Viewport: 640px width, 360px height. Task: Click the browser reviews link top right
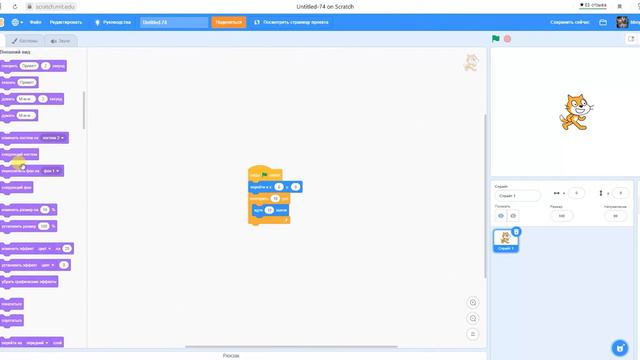pos(593,5)
